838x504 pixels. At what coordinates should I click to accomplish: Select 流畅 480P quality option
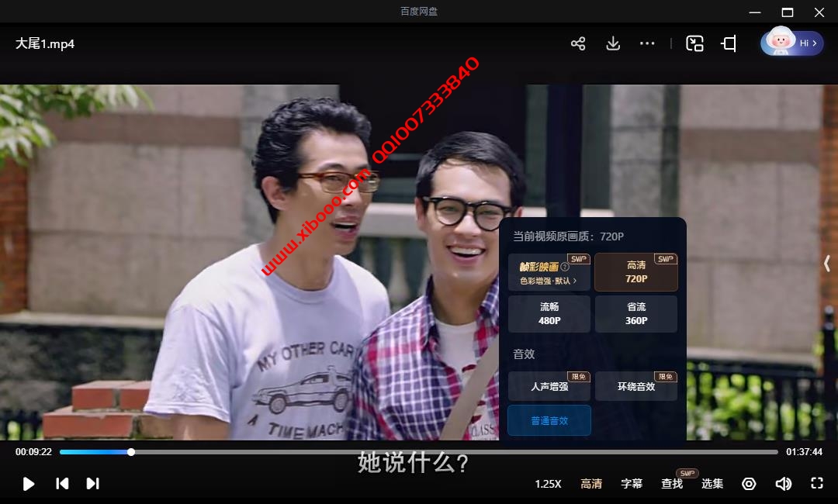point(549,314)
